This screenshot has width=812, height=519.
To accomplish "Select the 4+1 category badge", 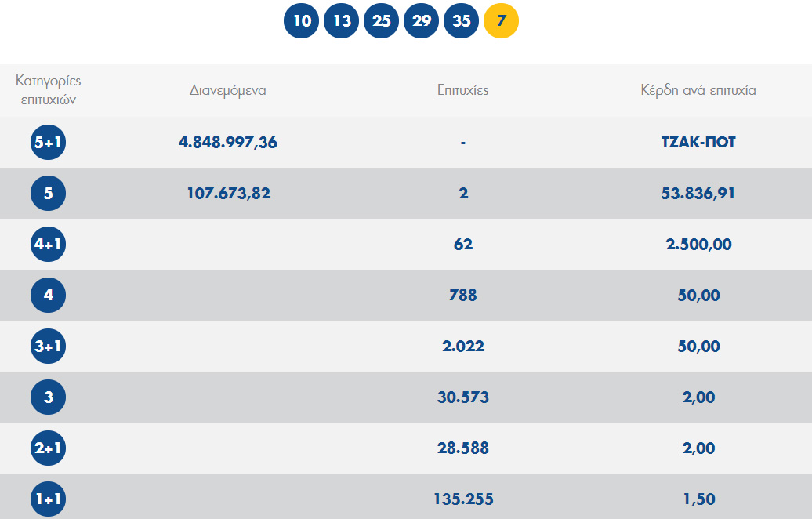I will click(49, 245).
